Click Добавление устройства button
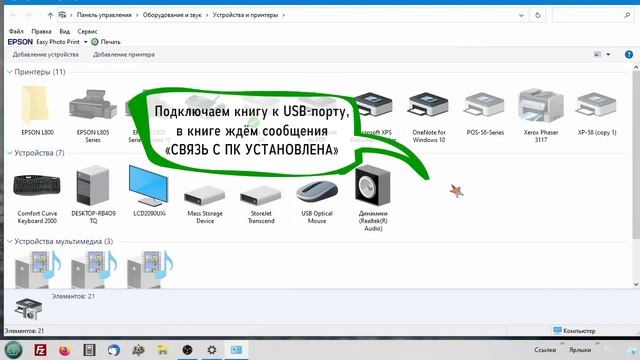640x360 pixels. (45, 55)
